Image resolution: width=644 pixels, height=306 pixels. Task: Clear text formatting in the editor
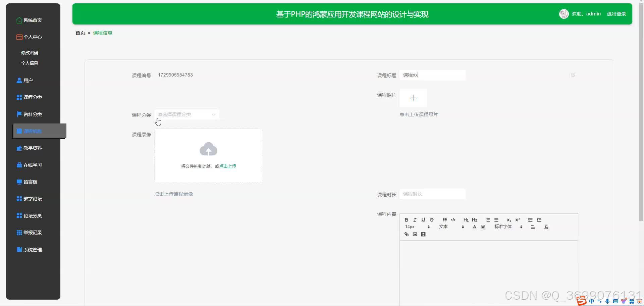(x=546, y=227)
